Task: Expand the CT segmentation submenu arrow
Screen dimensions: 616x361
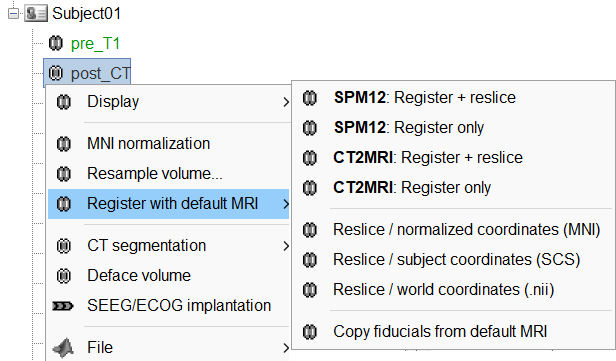Action: click(x=286, y=246)
